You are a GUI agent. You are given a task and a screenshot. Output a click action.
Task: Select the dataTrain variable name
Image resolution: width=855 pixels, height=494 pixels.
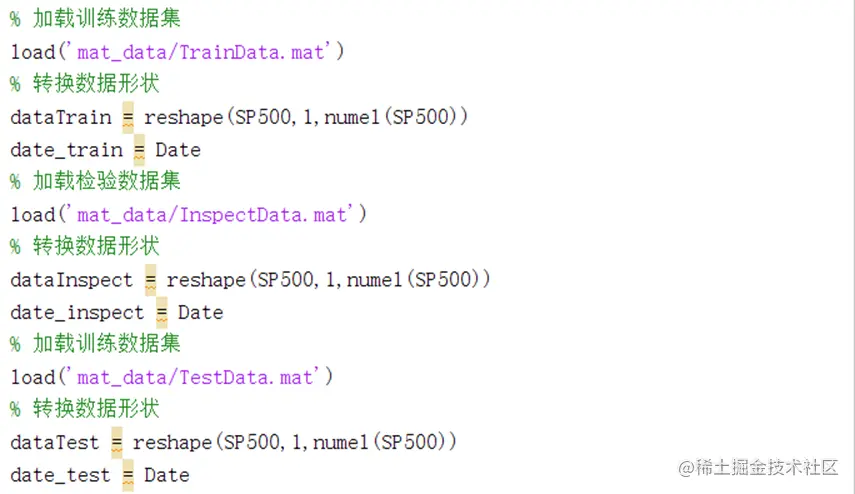pyautogui.click(x=61, y=118)
